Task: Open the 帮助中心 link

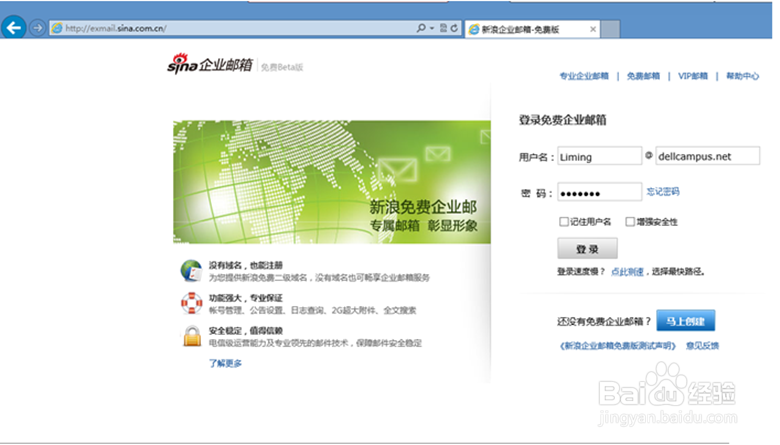Action: click(x=742, y=76)
